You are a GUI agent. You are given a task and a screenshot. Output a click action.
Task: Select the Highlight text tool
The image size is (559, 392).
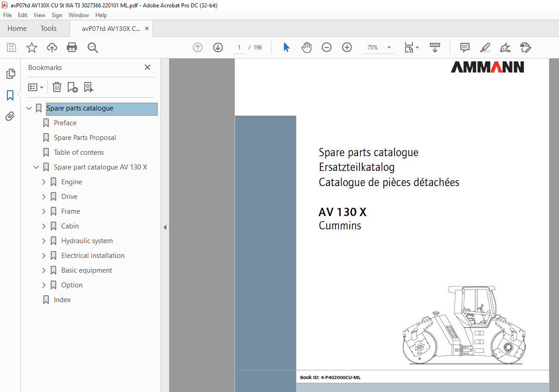tap(485, 47)
